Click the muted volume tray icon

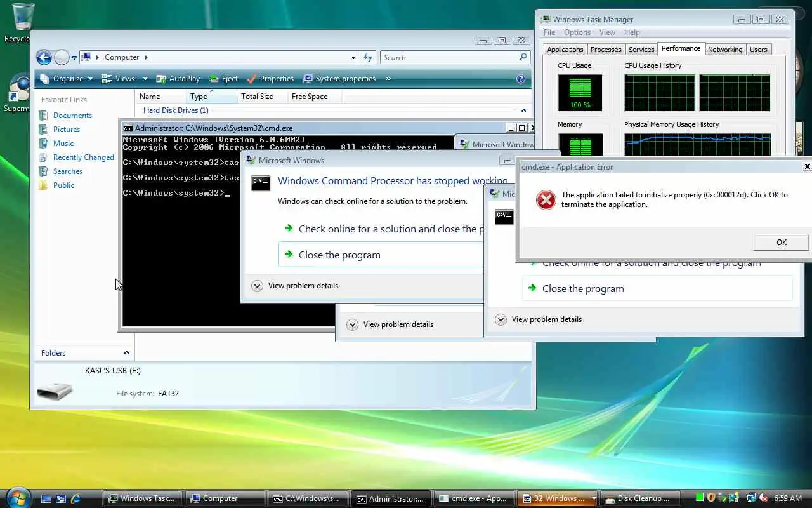click(x=762, y=498)
